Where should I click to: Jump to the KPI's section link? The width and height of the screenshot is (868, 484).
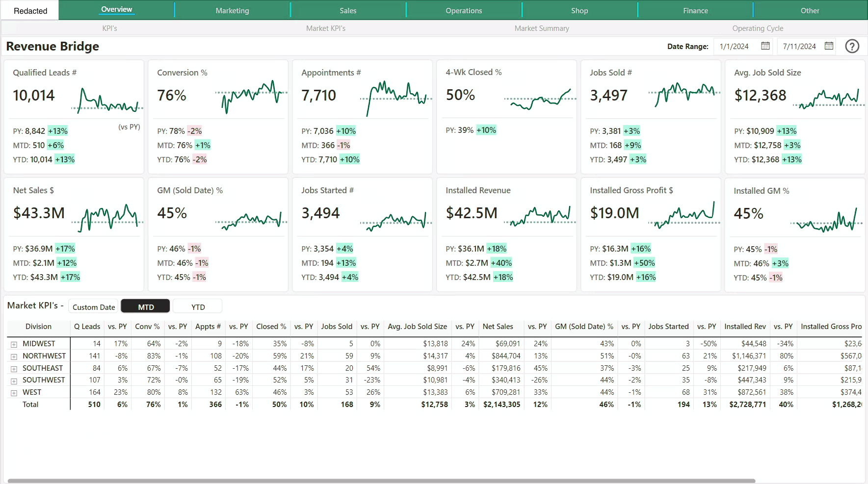point(110,28)
